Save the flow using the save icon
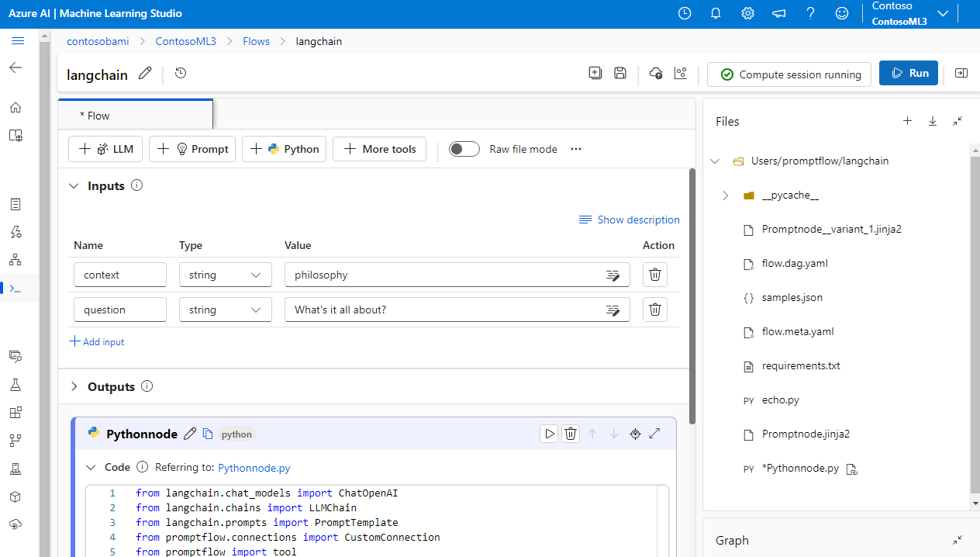This screenshot has height=557, width=980. (x=619, y=72)
